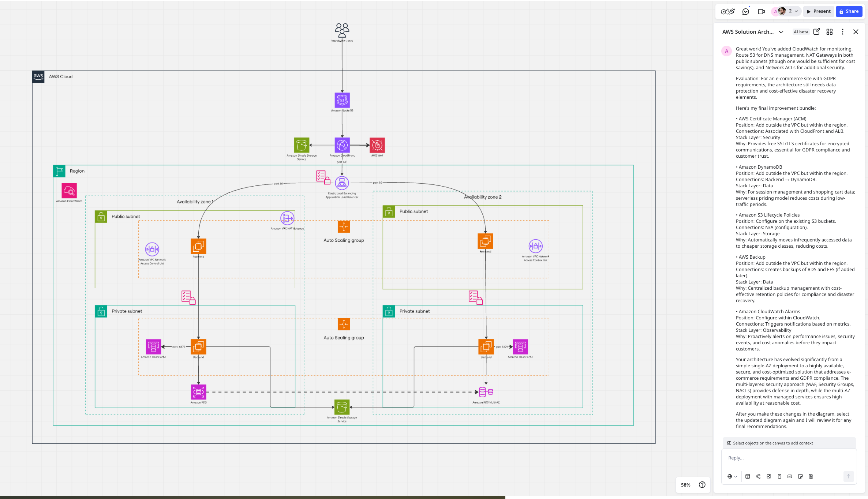Image resolution: width=868 pixels, height=499 pixels.
Task: Expand the collaborators list showing 2 users
Action: (796, 11)
